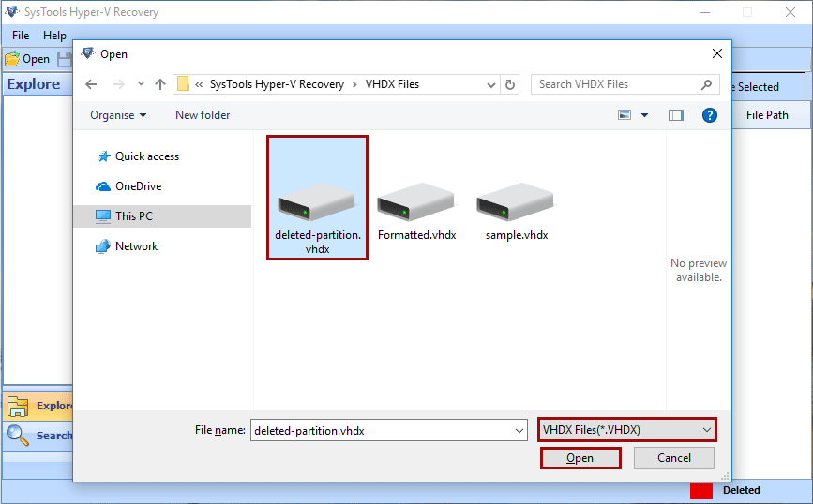This screenshot has width=813, height=504.
Task: Open the view options dropdown arrow
Action: coord(644,115)
